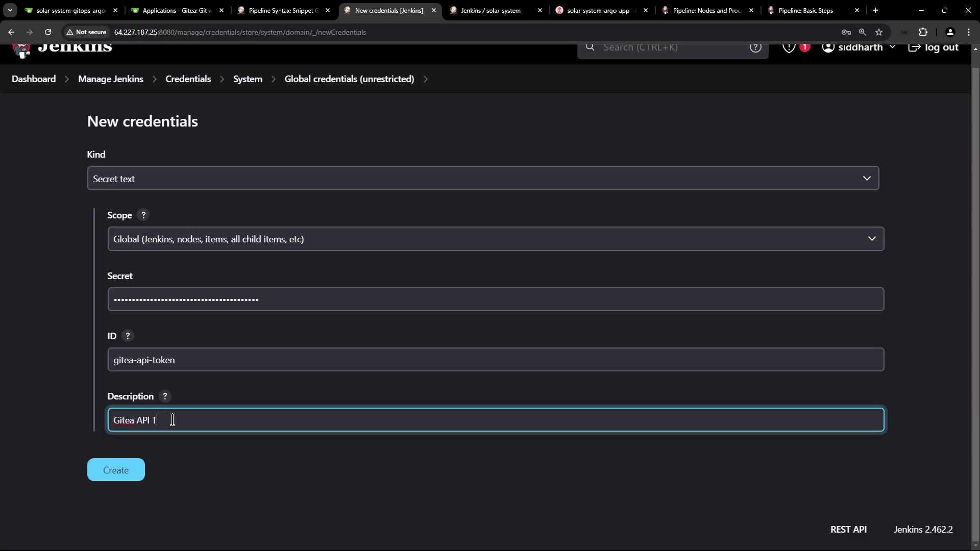Switch to the Jenkins / solar-system tab
980x551 pixels.
point(491,10)
